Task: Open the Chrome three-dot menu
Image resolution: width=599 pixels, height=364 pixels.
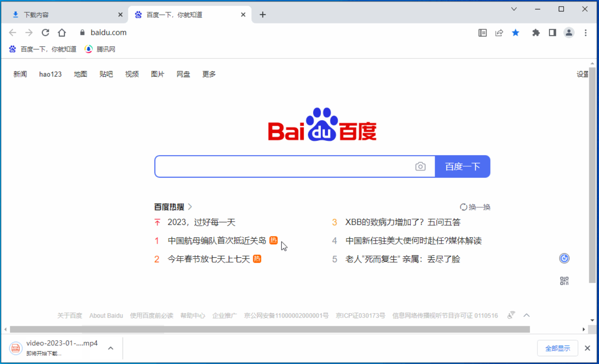Action: pyautogui.click(x=586, y=33)
